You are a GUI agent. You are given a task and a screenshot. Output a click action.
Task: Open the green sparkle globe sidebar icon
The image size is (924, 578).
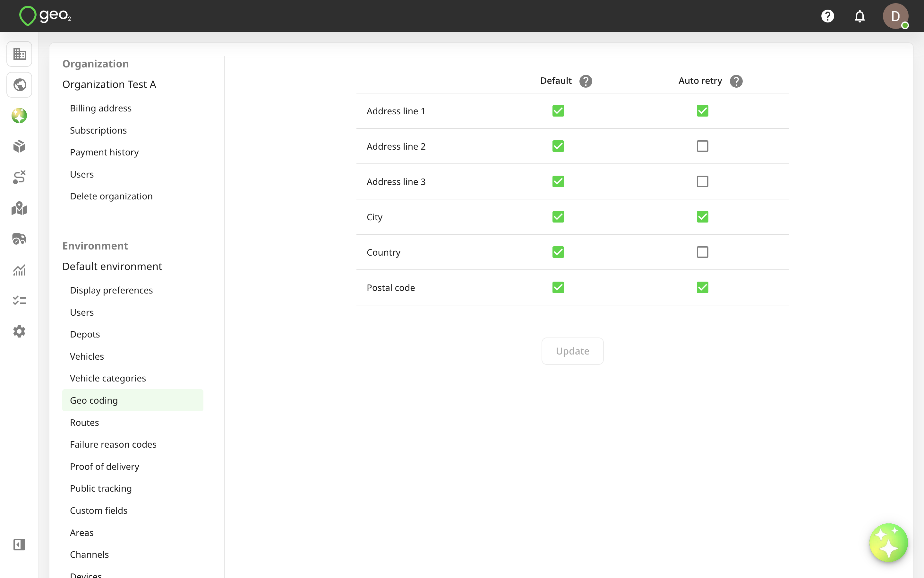tap(20, 116)
